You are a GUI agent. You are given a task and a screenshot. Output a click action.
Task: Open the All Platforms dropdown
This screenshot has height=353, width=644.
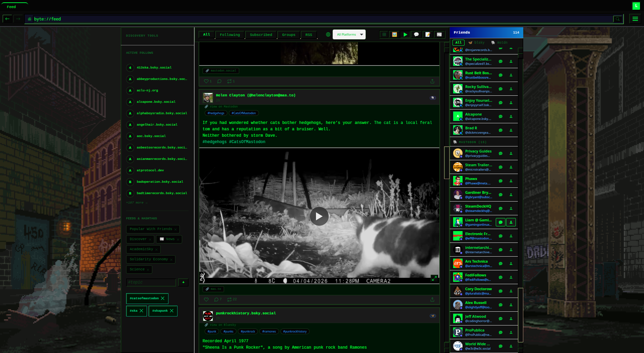349,35
